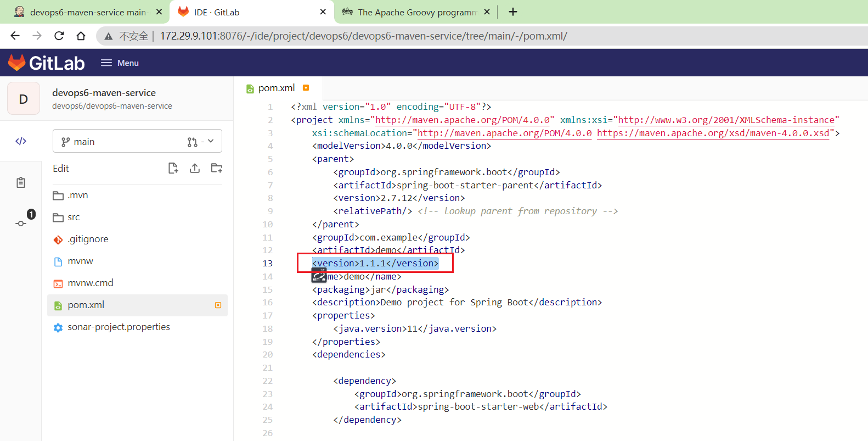Screen dimensions: 868x441
Task: Close the IDE · GitLab browser tab
Action: (x=323, y=12)
